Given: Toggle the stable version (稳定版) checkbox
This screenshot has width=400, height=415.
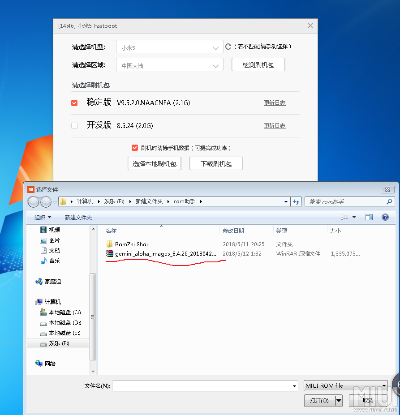Looking at the screenshot, I should [x=74, y=103].
